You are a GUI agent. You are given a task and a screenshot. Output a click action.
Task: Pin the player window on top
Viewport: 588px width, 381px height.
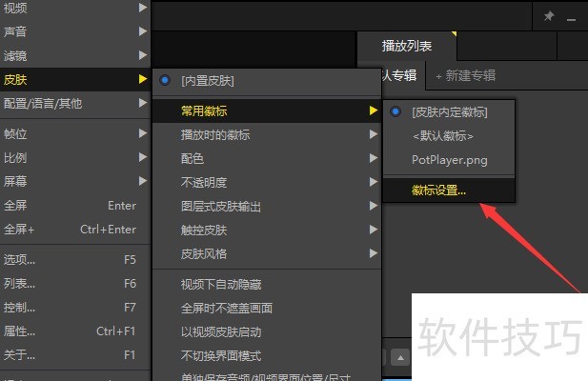point(549,16)
